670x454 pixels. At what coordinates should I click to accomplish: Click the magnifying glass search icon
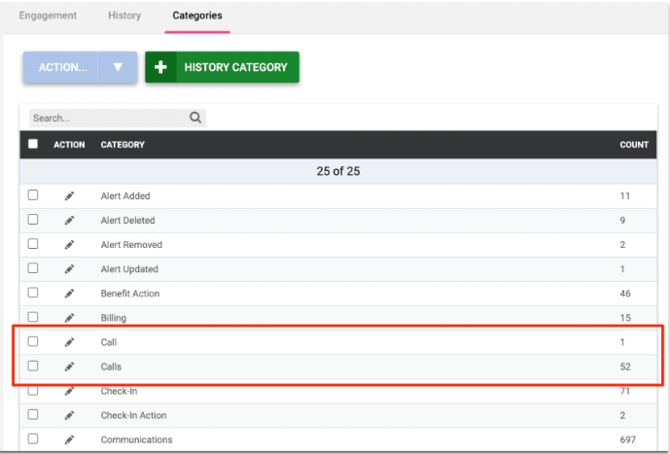pyautogui.click(x=196, y=117)
